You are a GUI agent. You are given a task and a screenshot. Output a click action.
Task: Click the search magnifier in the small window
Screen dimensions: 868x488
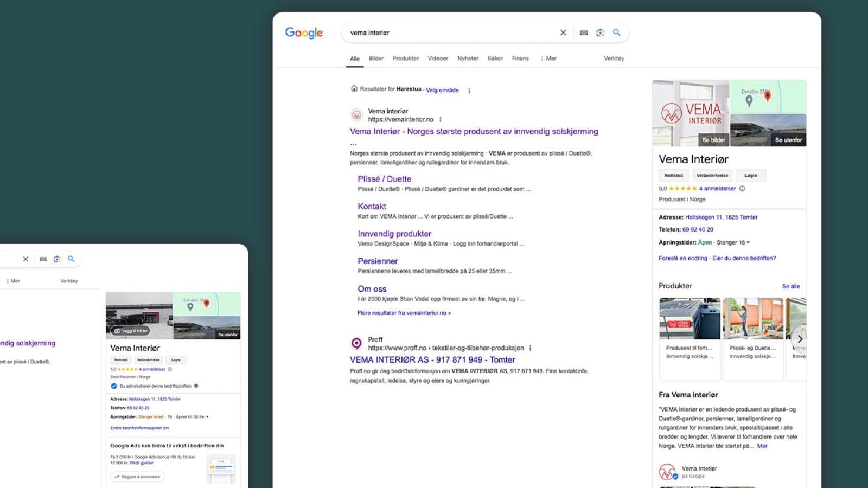coord(71,259)
